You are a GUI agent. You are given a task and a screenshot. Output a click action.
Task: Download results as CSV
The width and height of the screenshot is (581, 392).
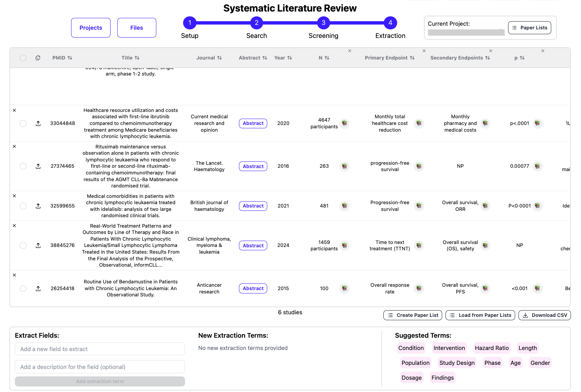544,315
